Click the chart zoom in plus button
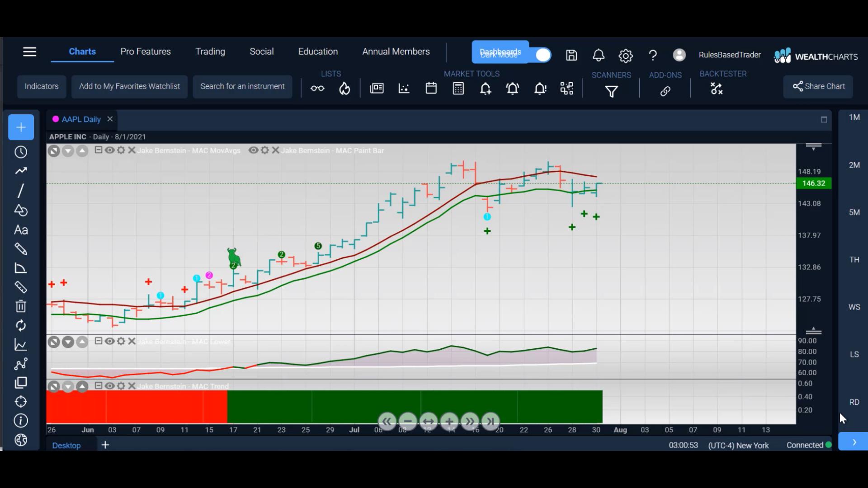 click(x=449, y=422)
